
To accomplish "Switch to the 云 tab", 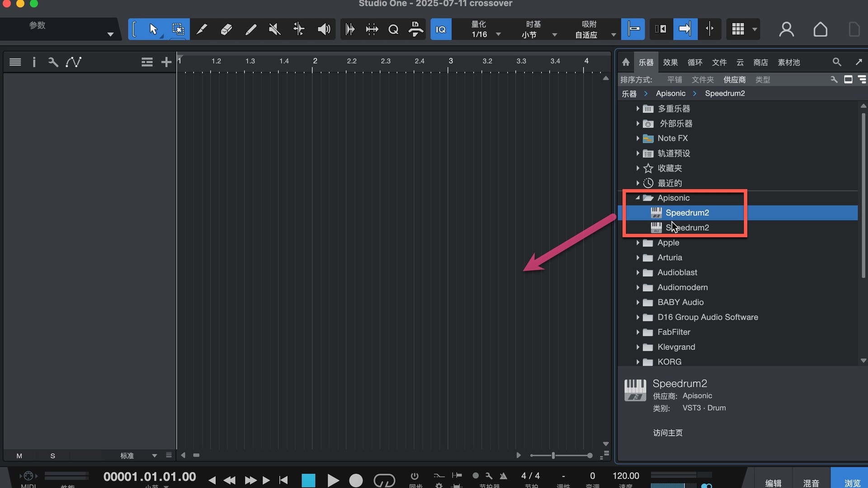I will [740, 62].
